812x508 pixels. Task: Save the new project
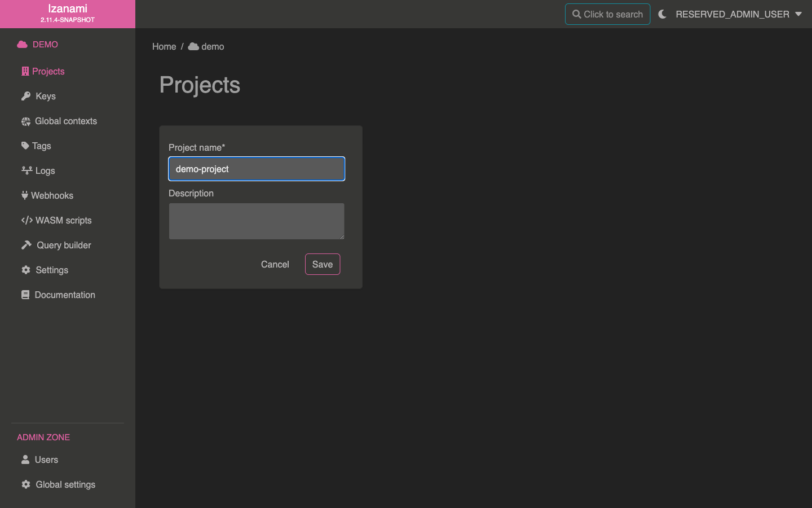coord(323,264)
